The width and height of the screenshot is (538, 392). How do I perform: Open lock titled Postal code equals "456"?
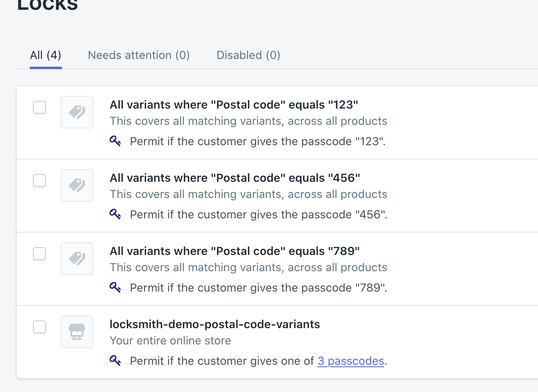[x=235, y=178]
